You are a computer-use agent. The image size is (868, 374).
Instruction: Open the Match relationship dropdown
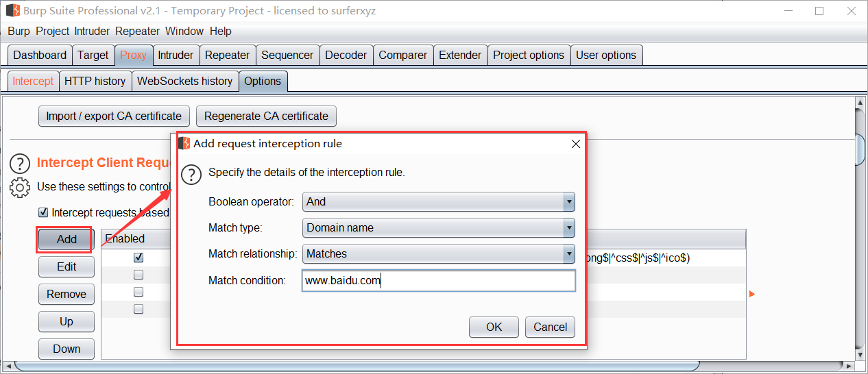tap(438, 254)
